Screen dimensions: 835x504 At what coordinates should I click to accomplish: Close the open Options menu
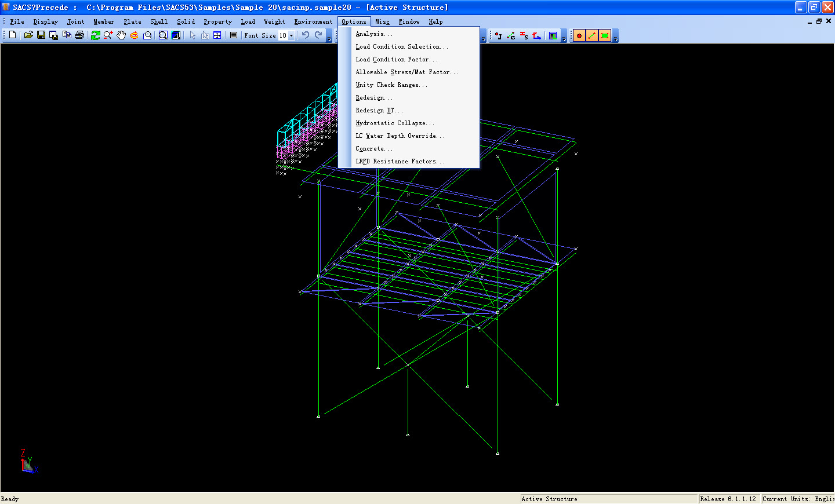354,21
